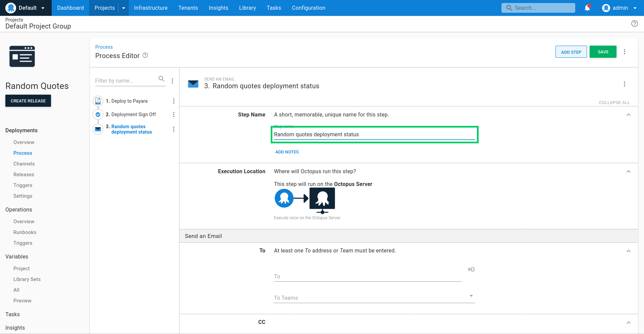Image resolution: width=644 pixels, height=334 pixels.
Task: Open overflow menu for Random quotes deployment status step
Action: coord(174,129)
